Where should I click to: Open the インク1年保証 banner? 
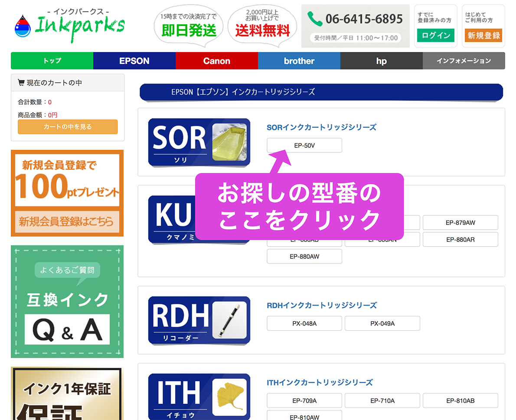67,394
